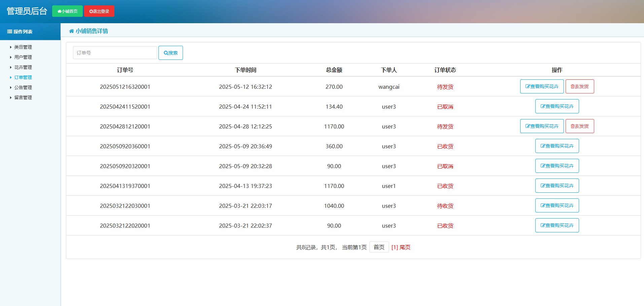Click the 退出登录 logout button
This screenshot has width=644, height=306.
click(x=99, y=11)
